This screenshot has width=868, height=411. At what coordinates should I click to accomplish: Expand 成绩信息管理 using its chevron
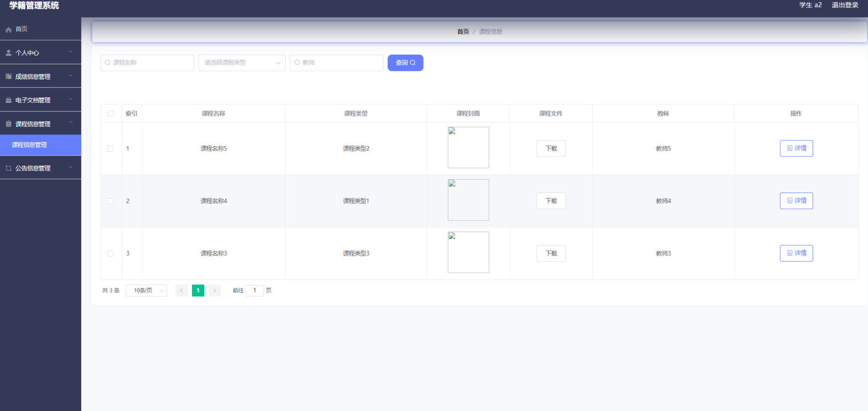tap(71, 75)
